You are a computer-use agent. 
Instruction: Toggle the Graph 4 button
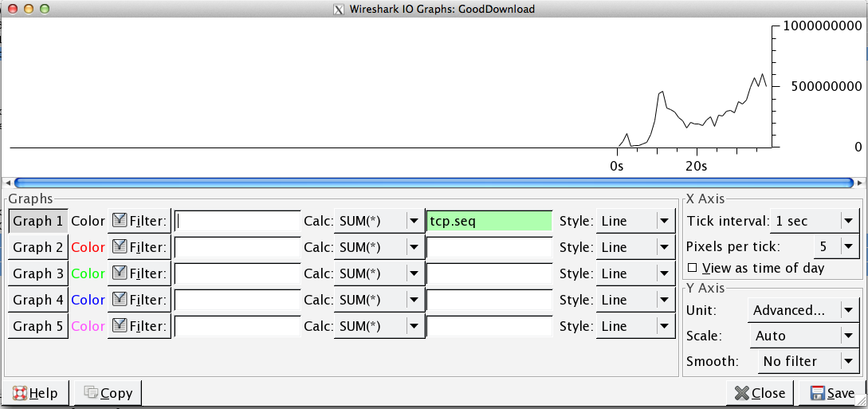click(38, 300)
